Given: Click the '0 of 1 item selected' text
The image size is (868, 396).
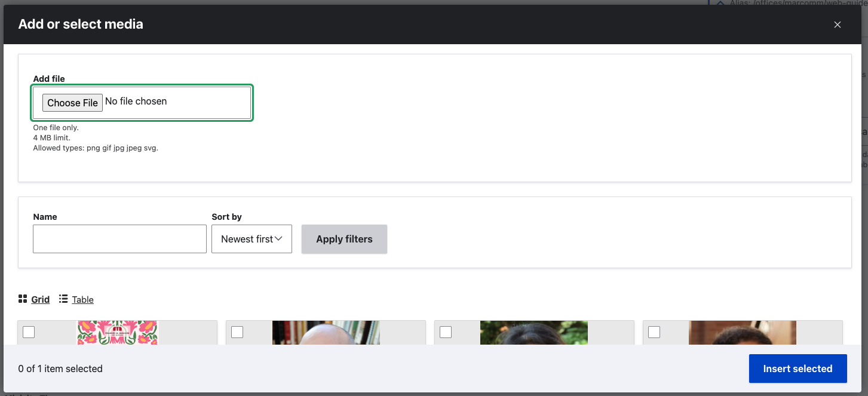Looking at the screenshot, I should 60,369.
